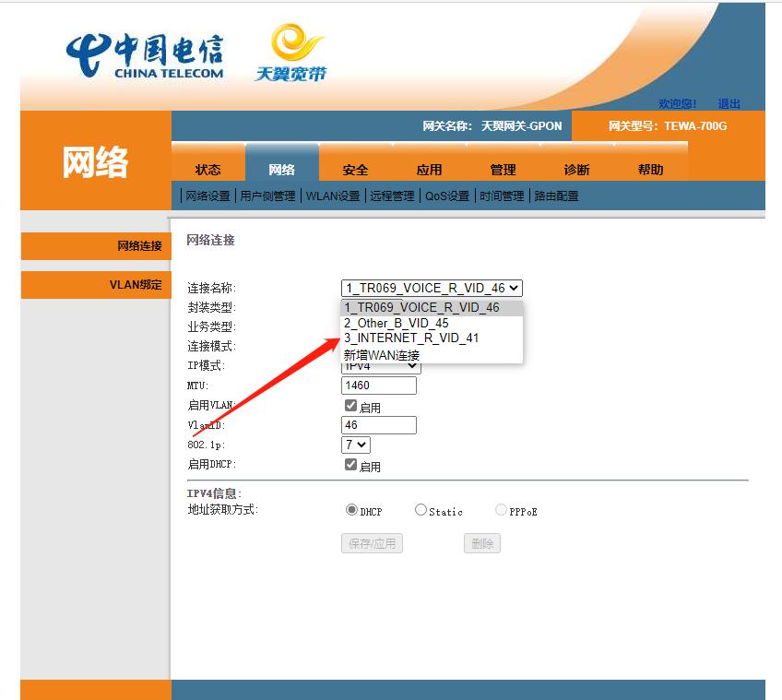Click the MTU input field
782x700 pixels.
pyautogui.click(x=378, y=385)
